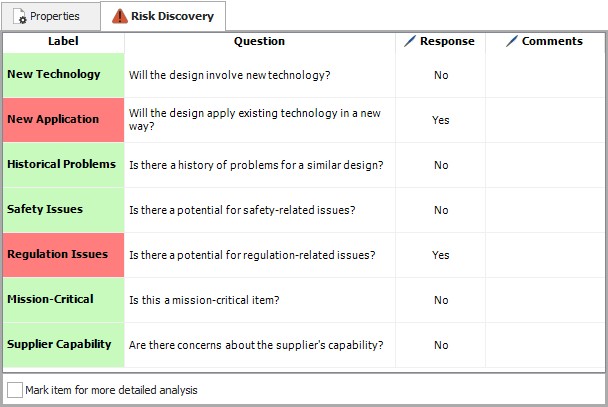Set the Mission-Critical response cell
Image resolution: width=608 pixels, height=407 pixels.
tap(441, 300)
